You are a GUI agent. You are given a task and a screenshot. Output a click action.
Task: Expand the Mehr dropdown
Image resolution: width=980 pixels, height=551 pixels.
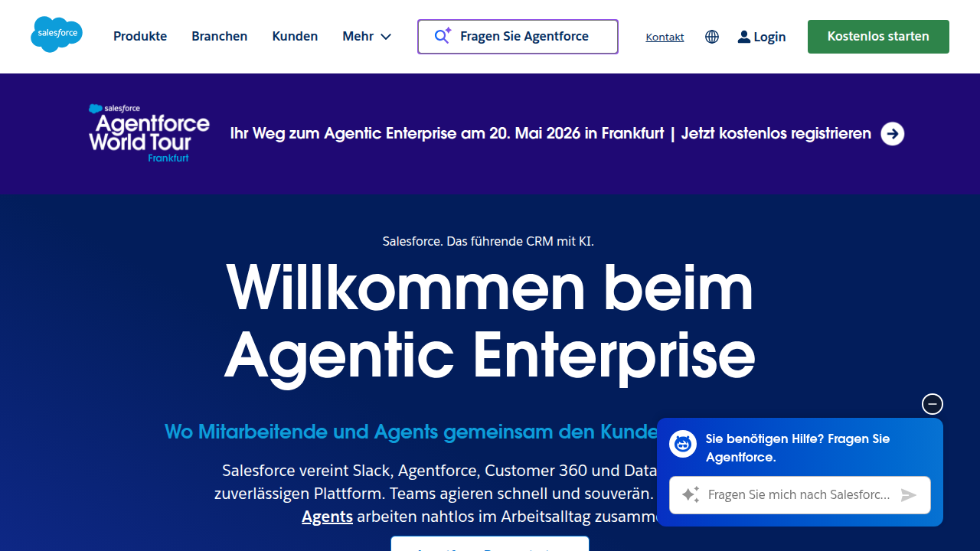[x=367, y=36]
